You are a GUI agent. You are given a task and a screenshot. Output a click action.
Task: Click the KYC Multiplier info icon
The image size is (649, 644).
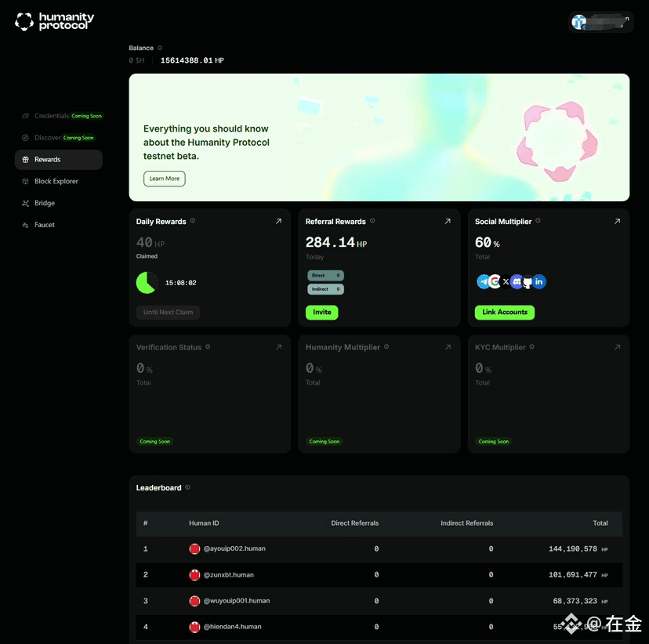(x=532, y=347)
